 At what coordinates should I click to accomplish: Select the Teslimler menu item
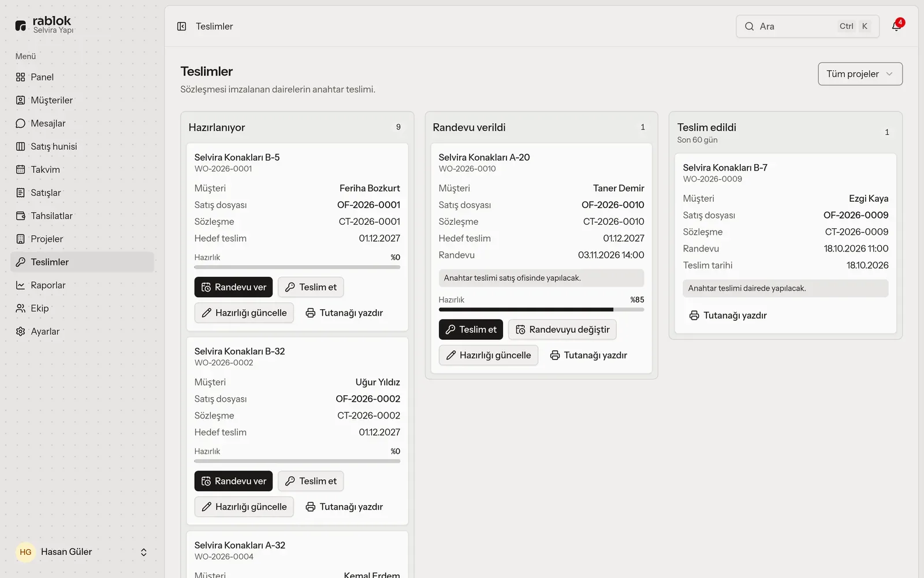(82, 262)
